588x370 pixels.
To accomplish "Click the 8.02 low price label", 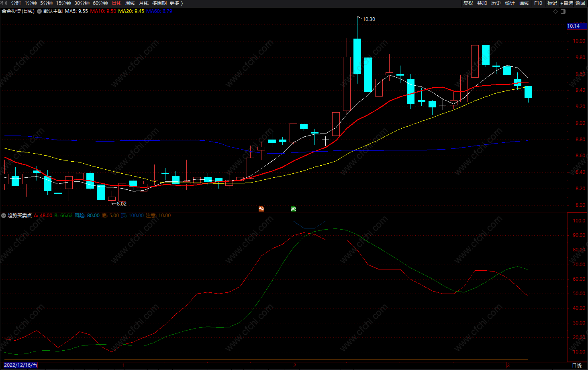I will click(121, 204).
